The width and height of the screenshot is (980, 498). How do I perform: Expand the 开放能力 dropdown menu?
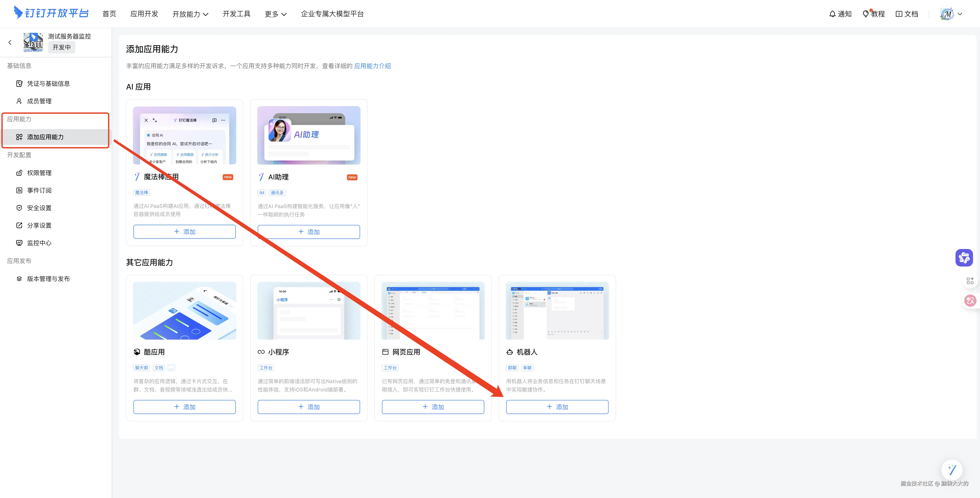coord(190,14)
